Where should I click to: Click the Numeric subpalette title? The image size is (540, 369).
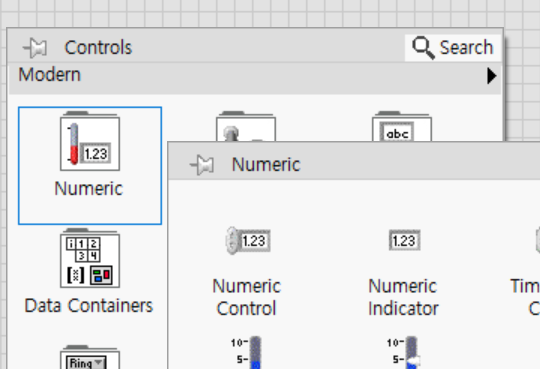click(266, 164)
